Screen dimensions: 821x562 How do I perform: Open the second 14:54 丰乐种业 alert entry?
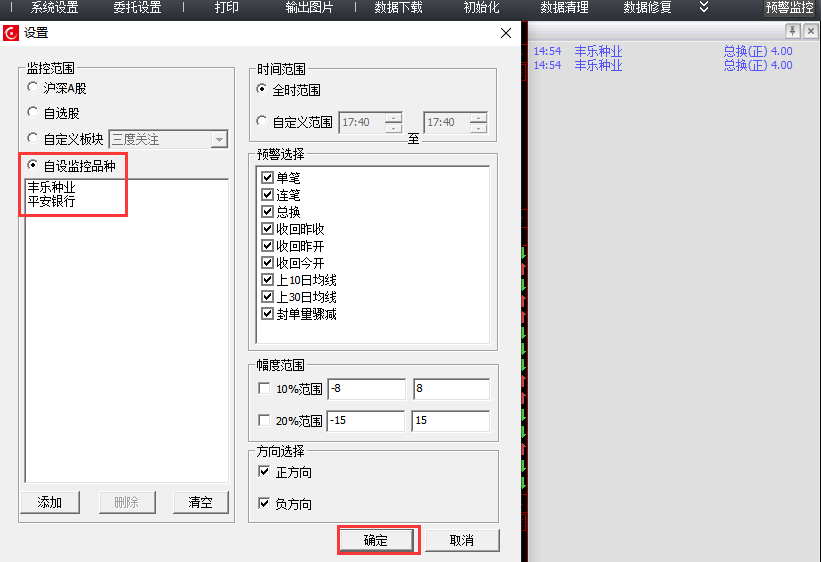click(663, 65)
